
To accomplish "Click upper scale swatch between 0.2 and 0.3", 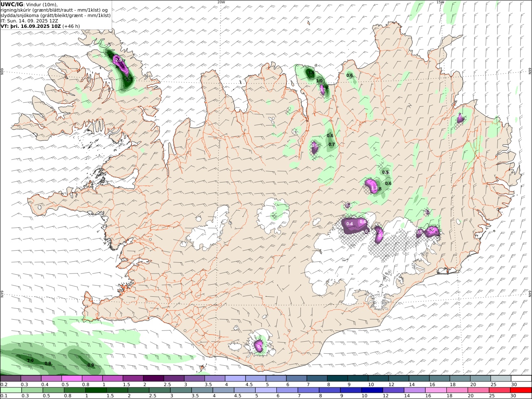I will click(x=10, y=379).
